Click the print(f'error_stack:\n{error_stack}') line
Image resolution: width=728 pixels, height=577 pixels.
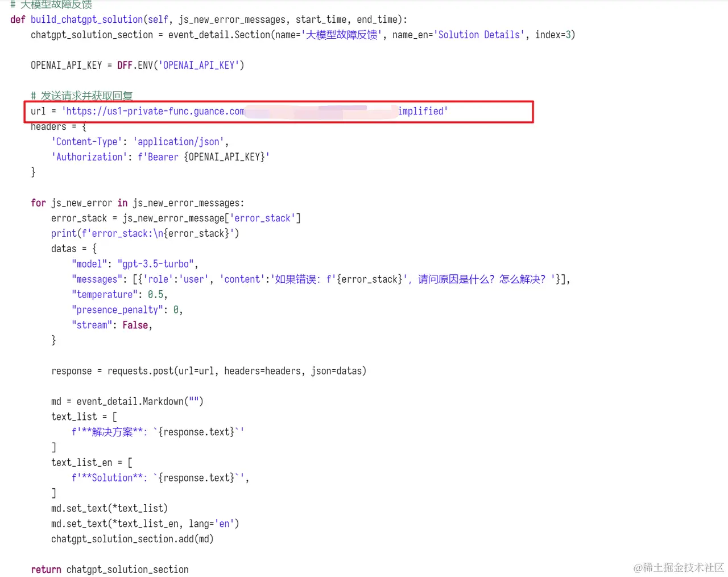[145, 234]
